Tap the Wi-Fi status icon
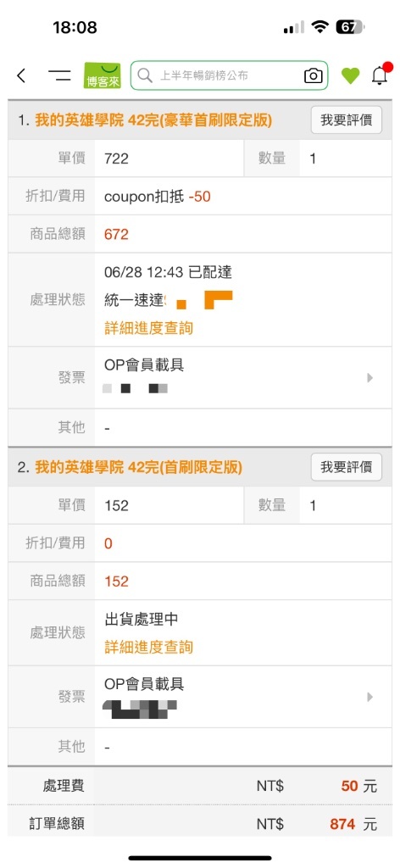The height and width of the screenshot is (868, 400). pyautogui.click(x=319, y=26)
